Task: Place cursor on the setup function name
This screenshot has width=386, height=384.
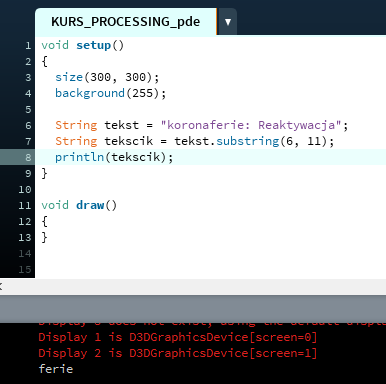Action: click(x=93, y=45)
